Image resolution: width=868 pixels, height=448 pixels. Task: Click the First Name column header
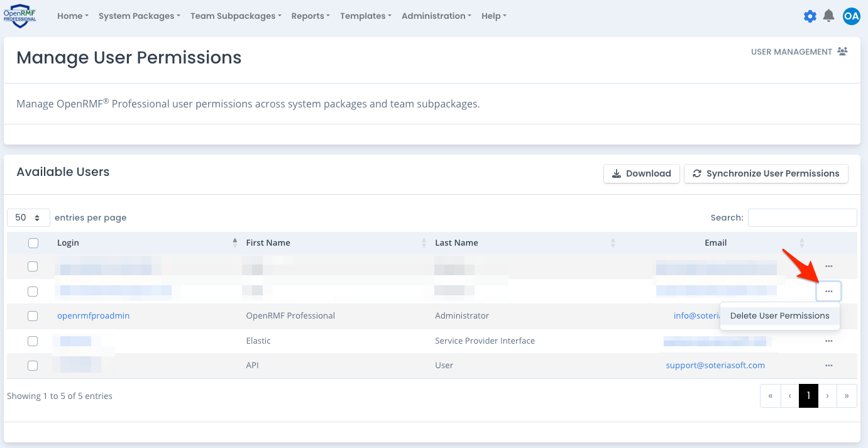click(268, 243)
